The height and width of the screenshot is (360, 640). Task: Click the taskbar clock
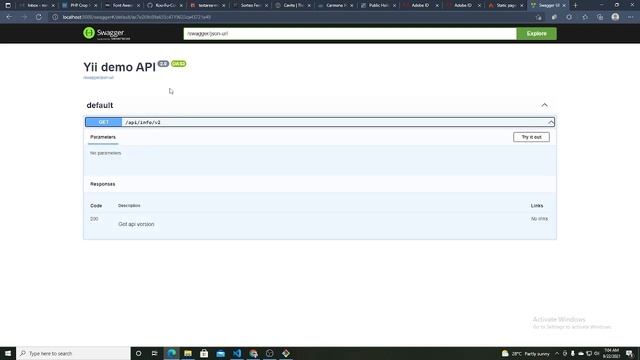click(611, 353)
